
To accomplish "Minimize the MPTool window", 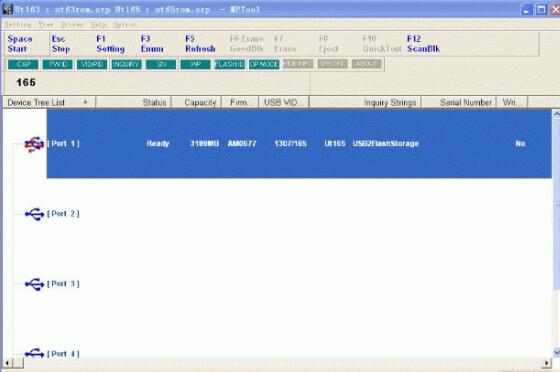I will click(526, 10).
